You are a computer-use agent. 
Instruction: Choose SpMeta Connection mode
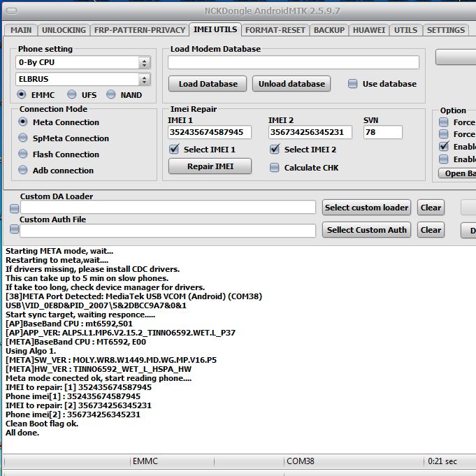coord(23,138)
